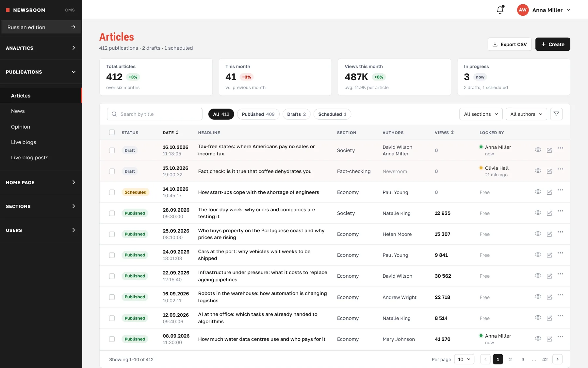Image resolution: width=588 pixels, height=368 pixels.
Task: Toggle the select-all checkbox in table header
Action: pos(112,132)
